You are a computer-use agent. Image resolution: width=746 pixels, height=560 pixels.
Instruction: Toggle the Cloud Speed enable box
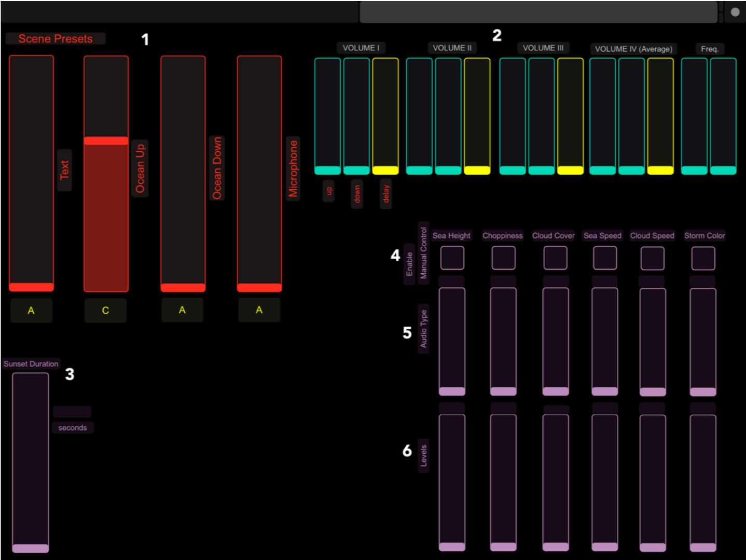tap(653, 258)
